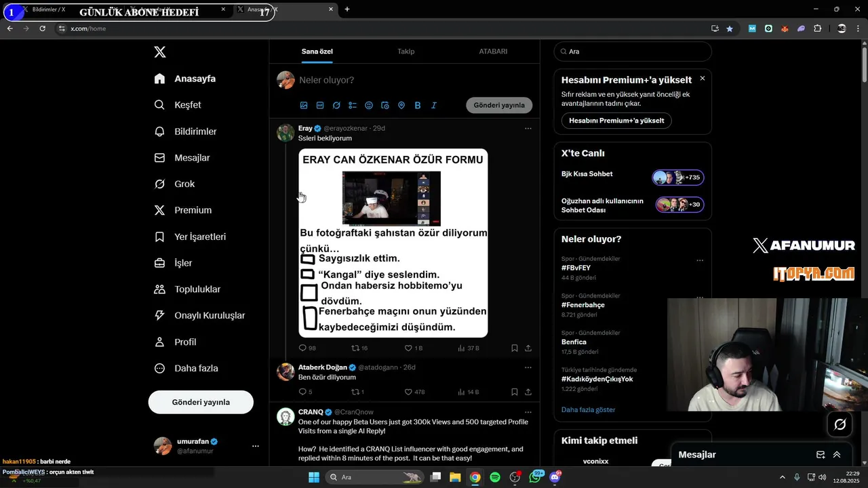Toggle bold formatting in composer
This screenshot has width=868, height=488.
[418, 106]
